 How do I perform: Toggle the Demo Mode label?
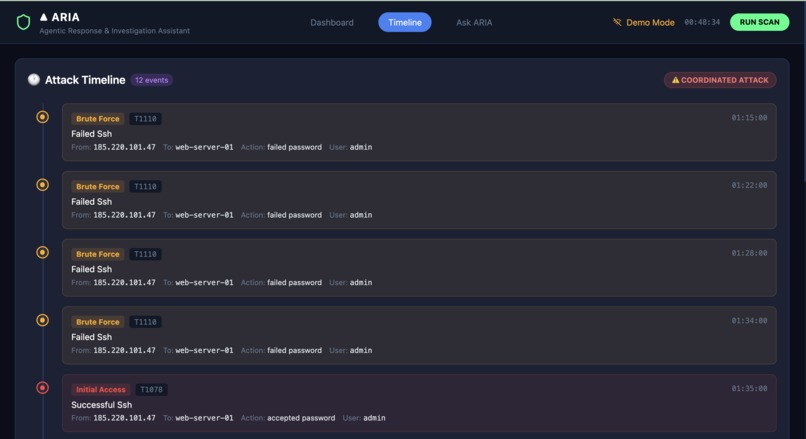(x=650, y=23)
